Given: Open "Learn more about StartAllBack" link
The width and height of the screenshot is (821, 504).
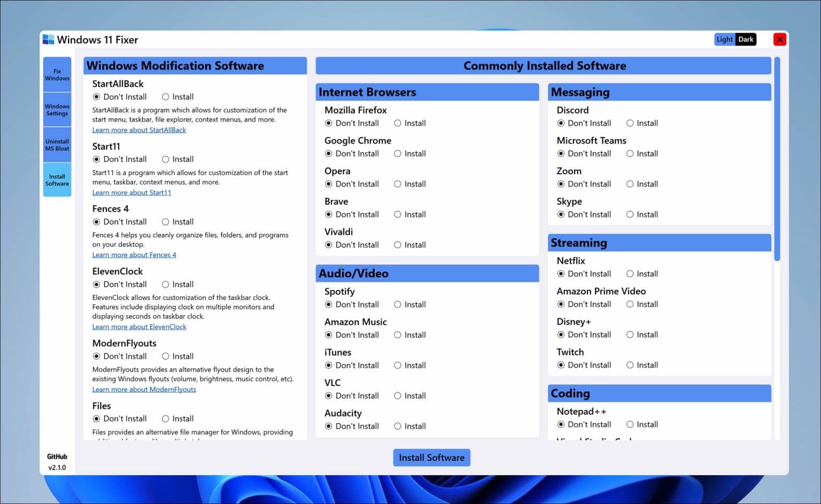Looking at the screenshot, I should tap(139, 130).
